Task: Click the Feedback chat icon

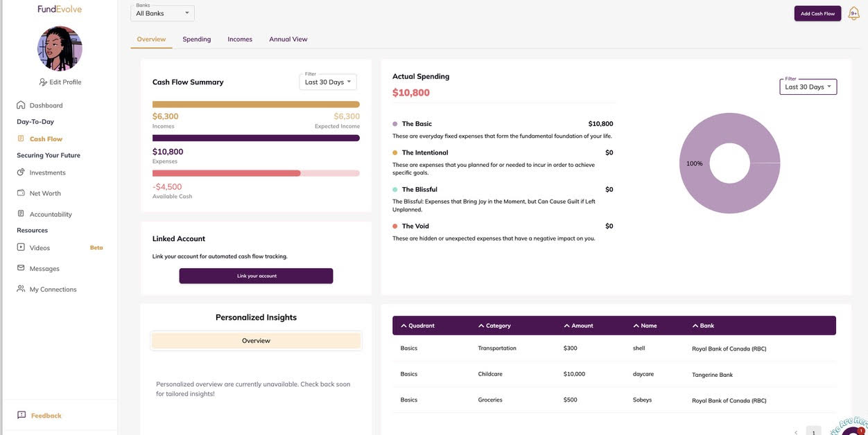Action: pyautogui.click(x=21, y=415)
